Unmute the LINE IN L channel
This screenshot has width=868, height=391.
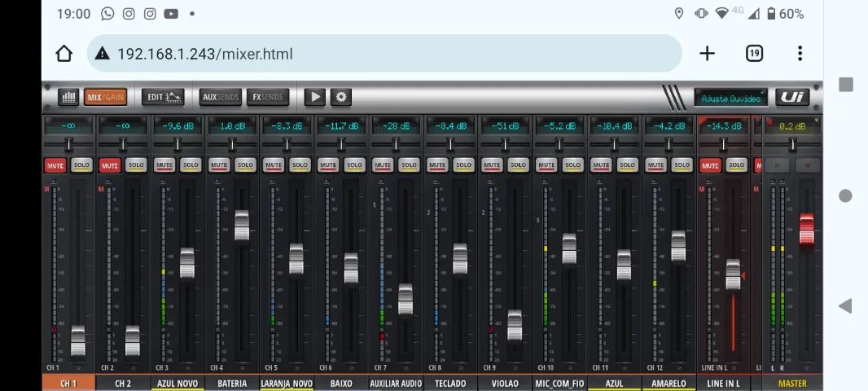(710, 165)
